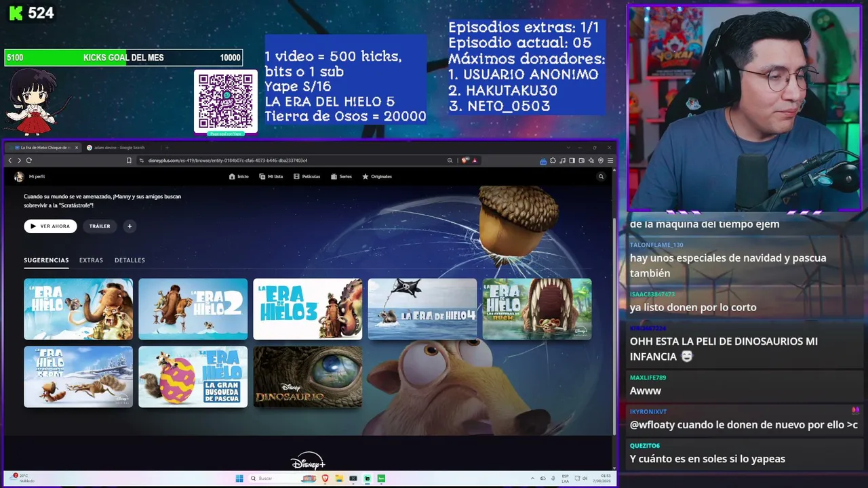Open La Era de Hielo 4 thumbnail
Image resolution: width=868 pixels, height=488 pixels.
coord(422,309)
